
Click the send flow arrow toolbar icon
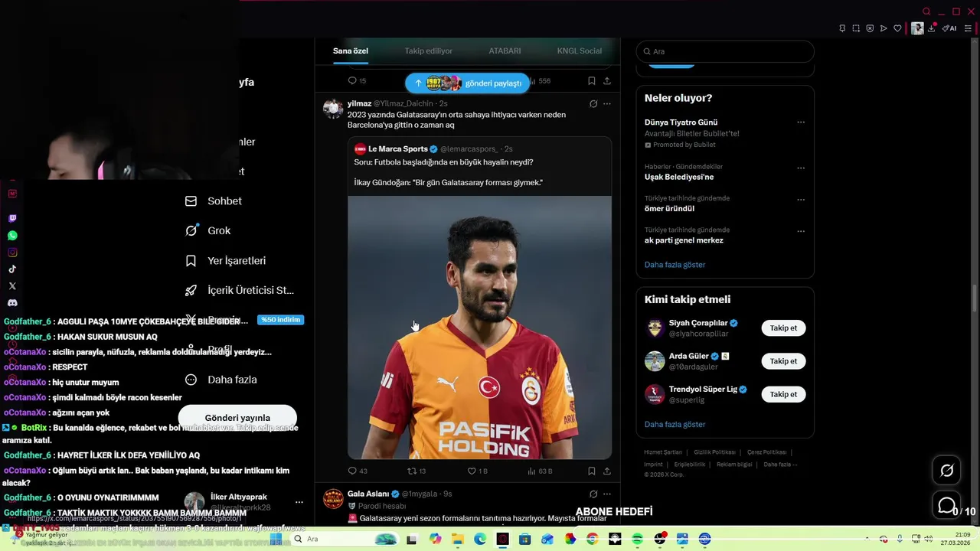click(884, 28)
